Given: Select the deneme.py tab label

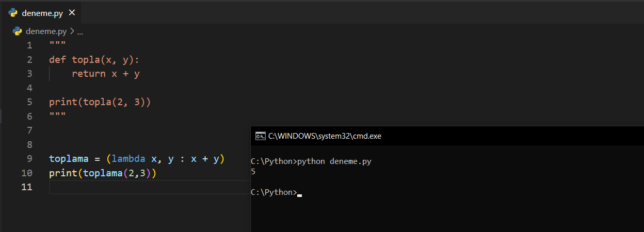Looking at the screenshot, I should pos(42,13).
